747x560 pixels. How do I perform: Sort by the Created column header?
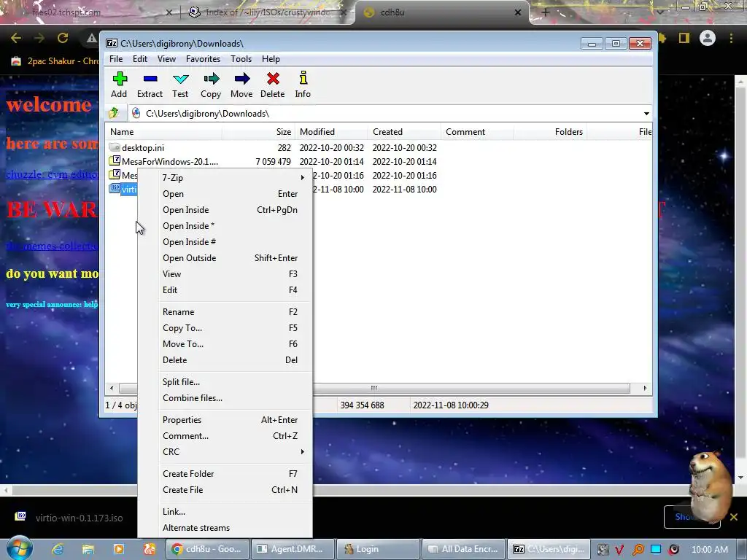404,132
